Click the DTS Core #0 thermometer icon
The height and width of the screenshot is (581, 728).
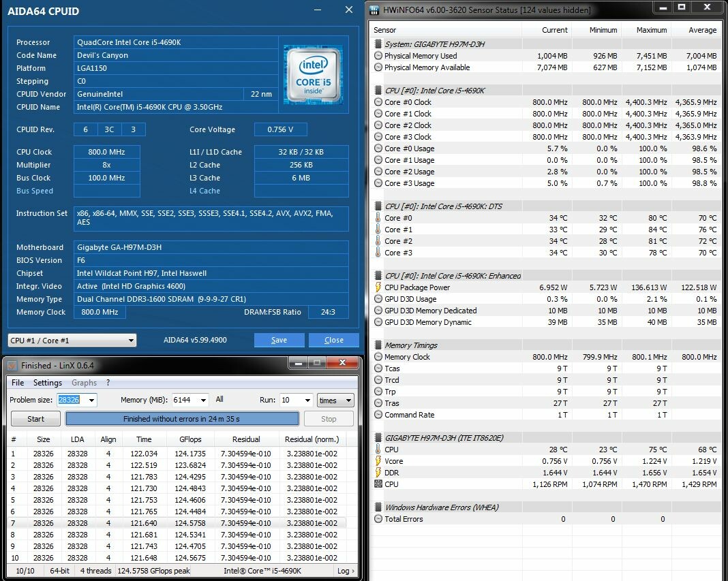click(378, 218)
